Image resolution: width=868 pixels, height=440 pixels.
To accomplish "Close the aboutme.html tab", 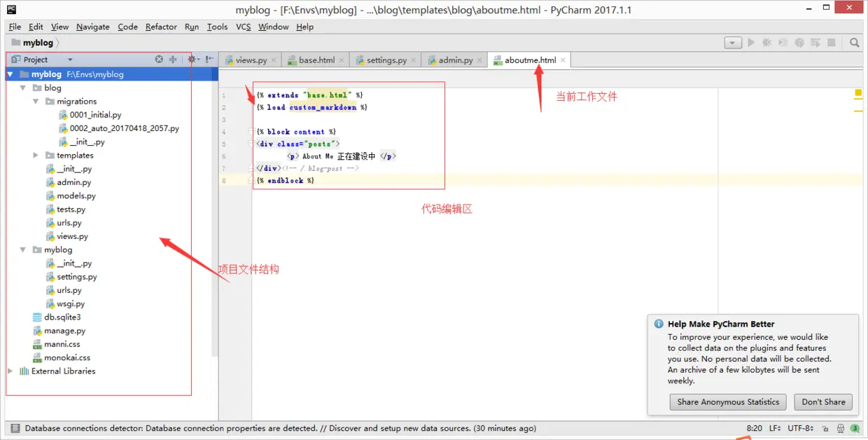I will (x=563, y=60).
